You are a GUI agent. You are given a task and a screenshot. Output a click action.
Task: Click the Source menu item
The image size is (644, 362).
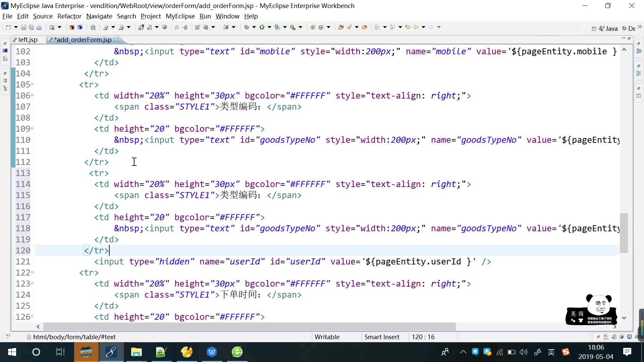(x=43, y=16)
